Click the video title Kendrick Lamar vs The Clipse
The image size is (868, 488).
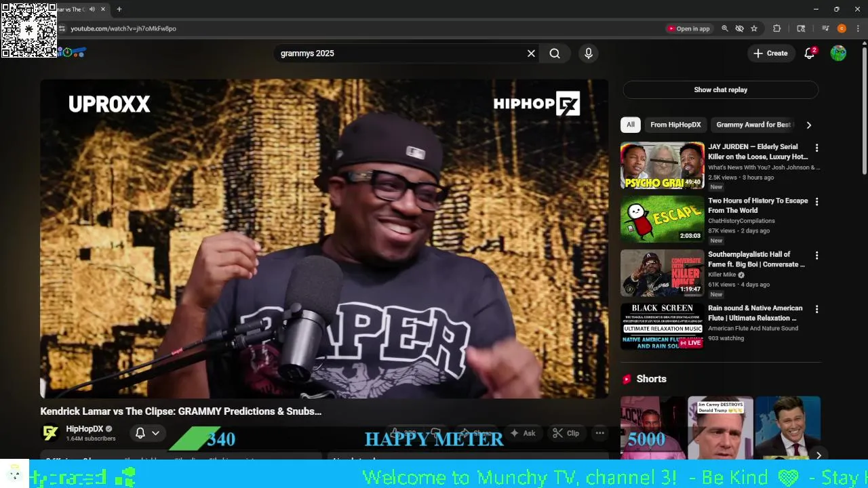[x=181, y=411]
